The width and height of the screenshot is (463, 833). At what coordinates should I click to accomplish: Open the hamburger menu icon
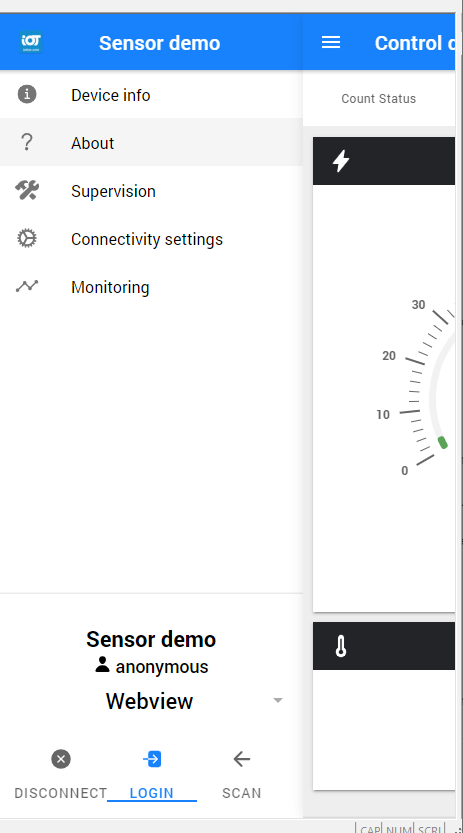331,42
